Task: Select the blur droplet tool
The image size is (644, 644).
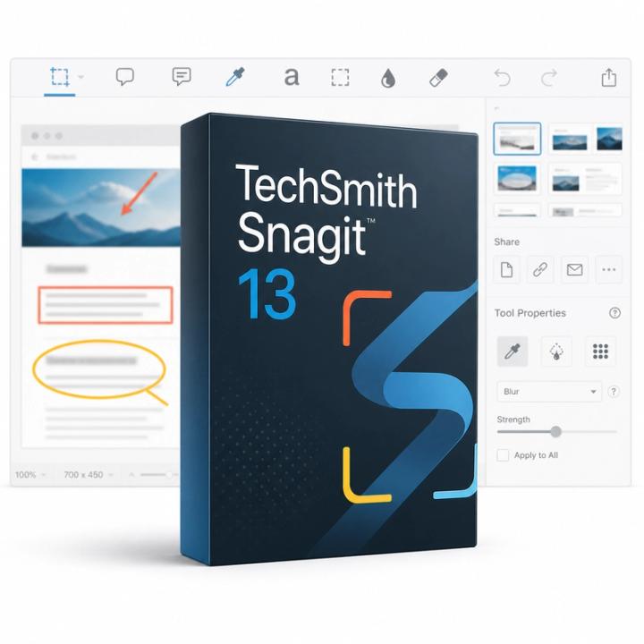Action: coord(388,78)
